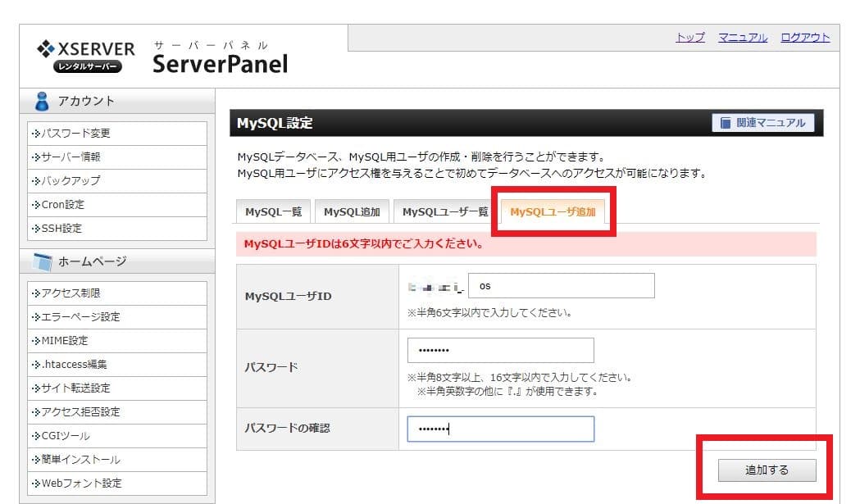Open the マニュアル link in header
Viewport: 860px width, 504px height.
tap(743, 38)
